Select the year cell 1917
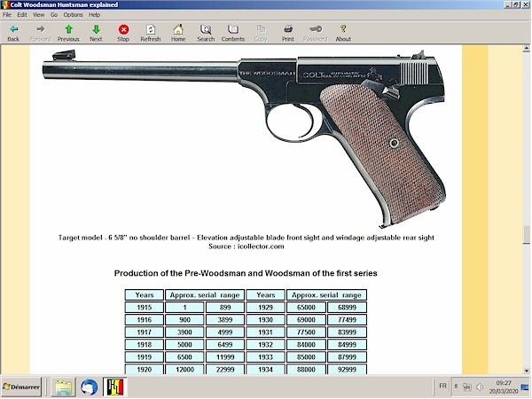 pyautogui.click(x=145, y=332)
